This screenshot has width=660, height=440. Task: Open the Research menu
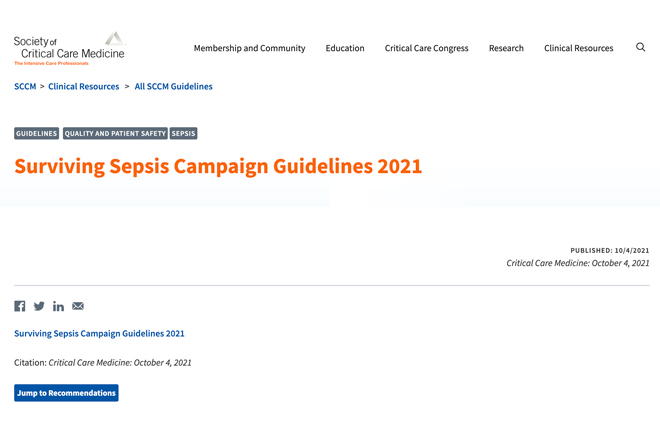point(506,48)
